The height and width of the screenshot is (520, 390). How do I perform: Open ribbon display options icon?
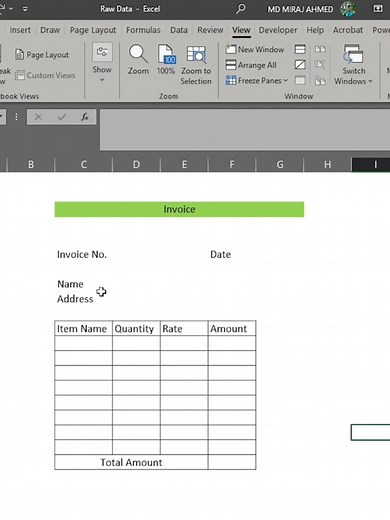[x=378, y=9]
